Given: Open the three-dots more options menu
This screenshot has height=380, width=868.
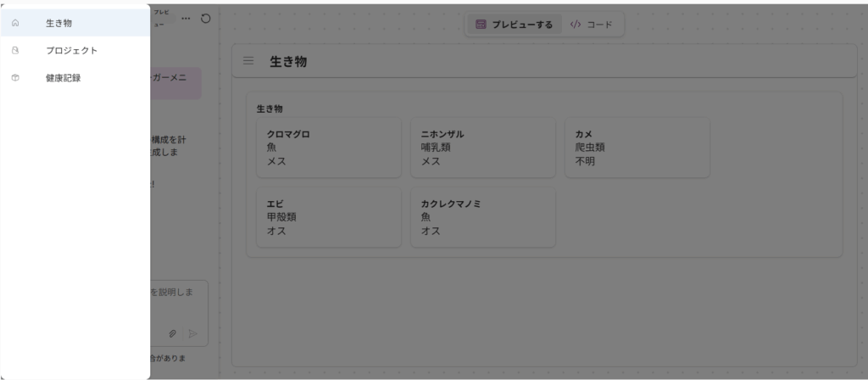Looking at the screenshot, I should [186, 18].
